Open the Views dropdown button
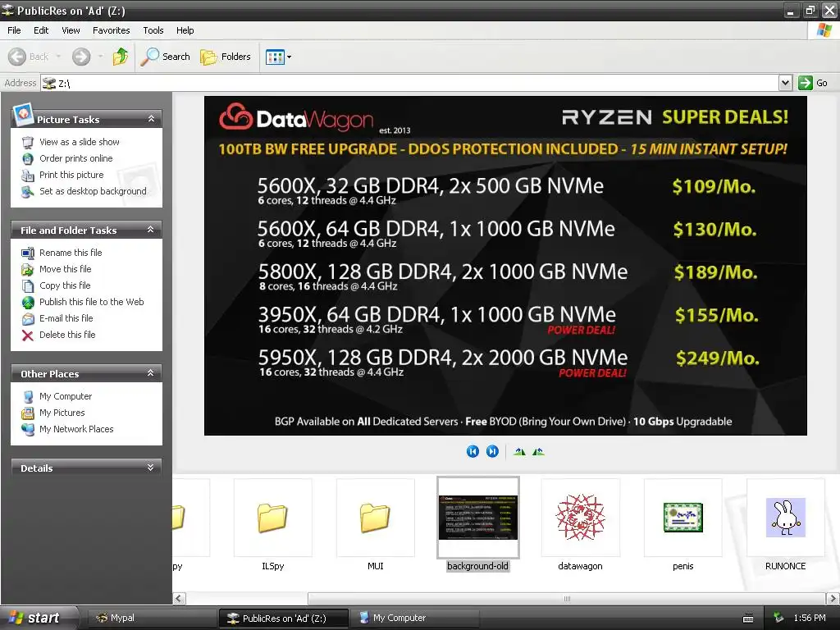Viewport: 840px width, 630px height. (x=279, y=57)
